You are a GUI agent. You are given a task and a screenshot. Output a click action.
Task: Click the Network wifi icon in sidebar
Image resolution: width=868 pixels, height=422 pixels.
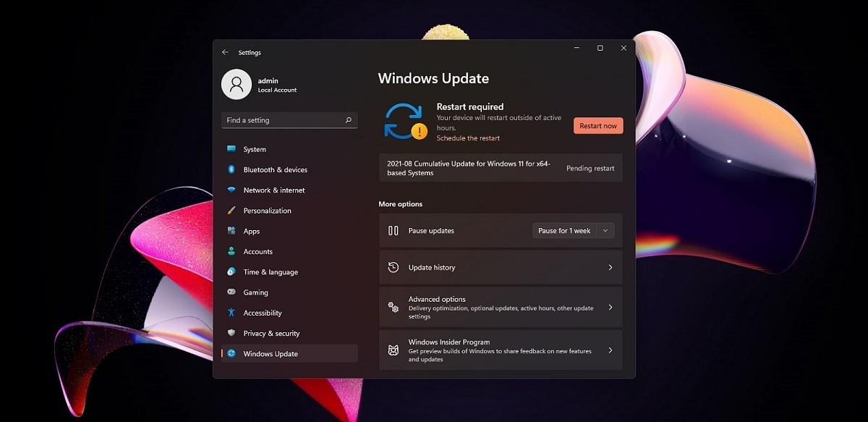(231, 190)
